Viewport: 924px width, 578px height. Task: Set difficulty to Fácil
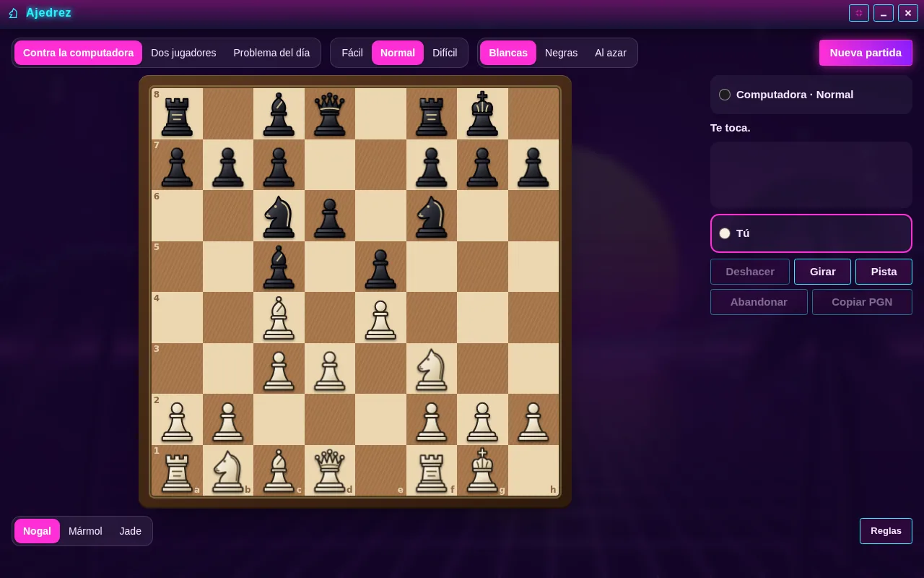click(352, 53)
